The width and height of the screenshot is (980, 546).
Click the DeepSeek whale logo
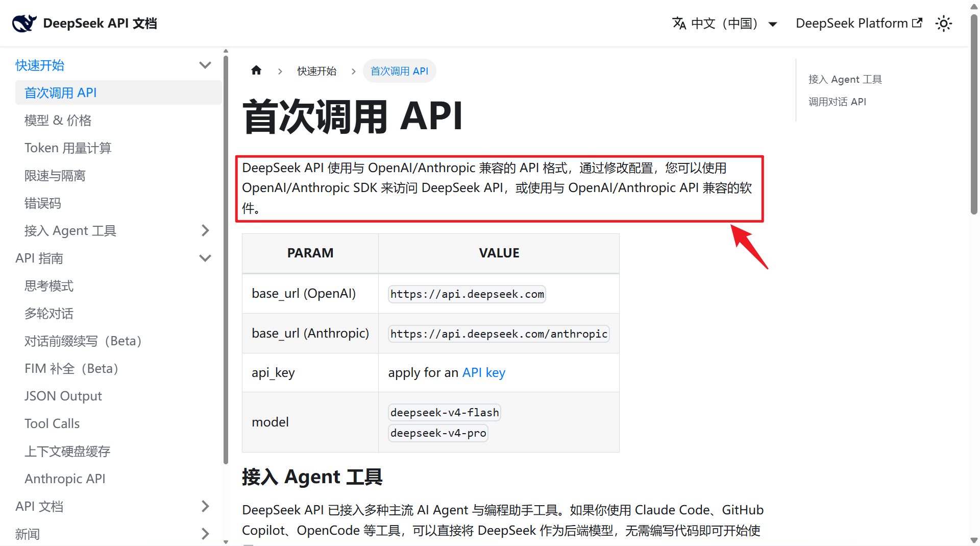point(24,23)
